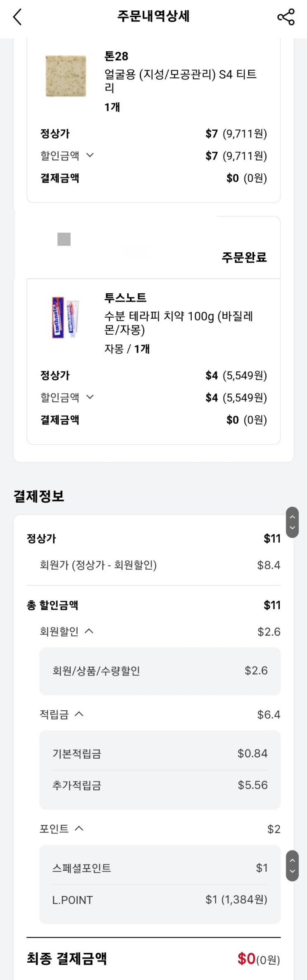
Task: Open the 톤28 soap product thumbnail
Action: click(66, 76)
